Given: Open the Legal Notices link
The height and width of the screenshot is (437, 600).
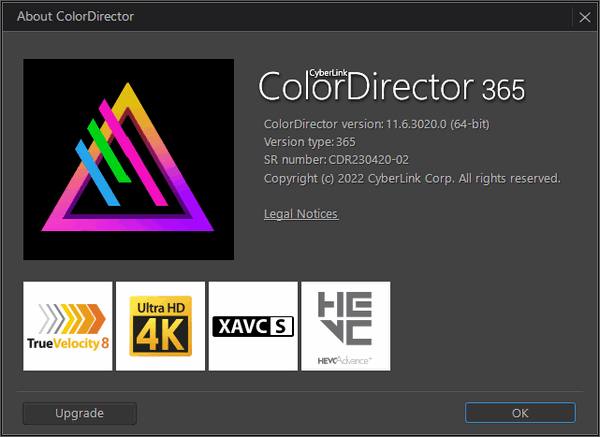Looking at the screenshot, I should coord(301,214).
